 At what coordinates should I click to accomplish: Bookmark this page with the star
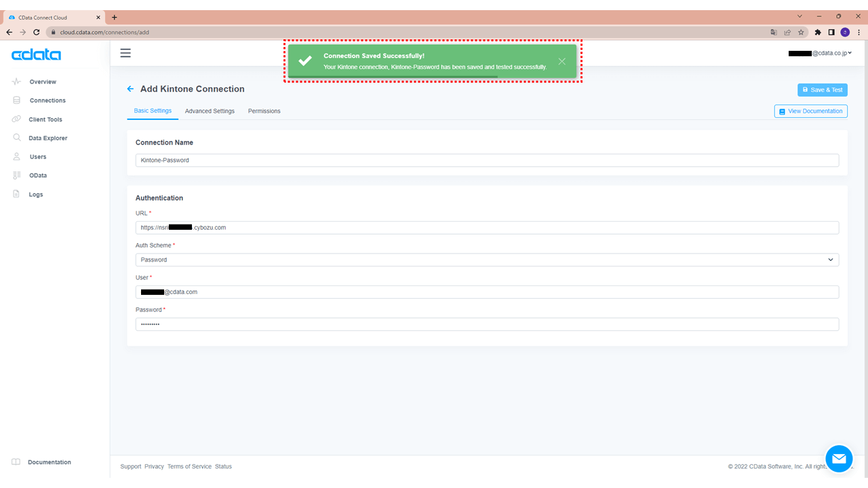(801, 32)
